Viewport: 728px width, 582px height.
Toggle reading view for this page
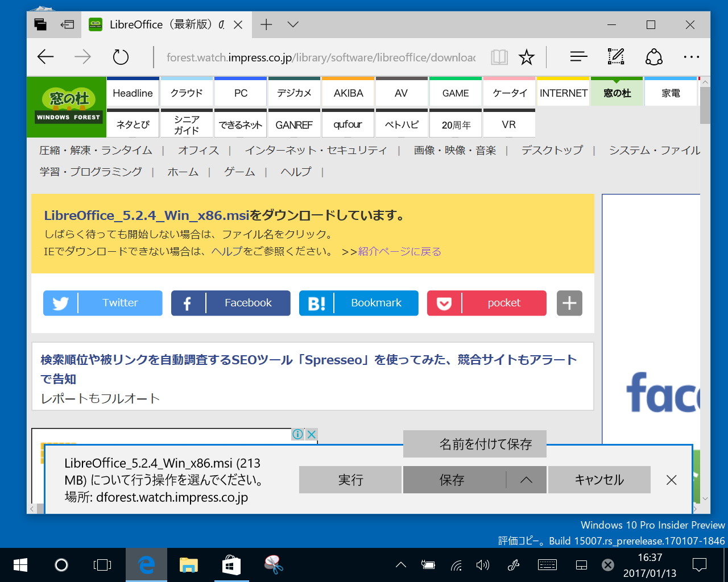499,57
